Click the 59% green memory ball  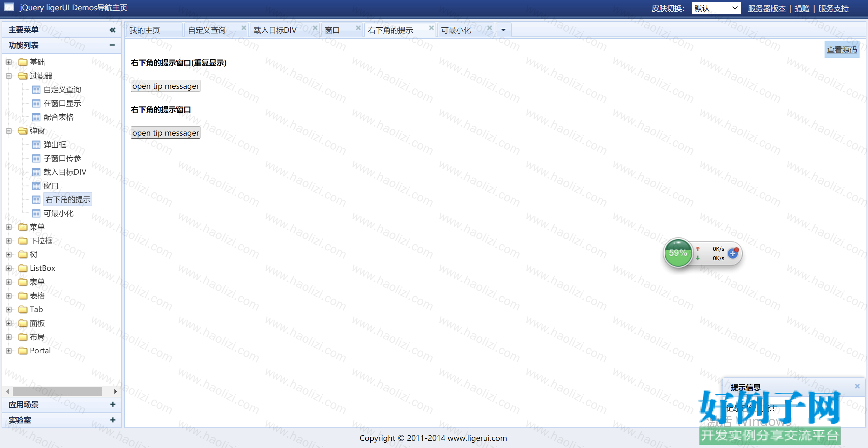pyautogui.click(x=678, y=253)
